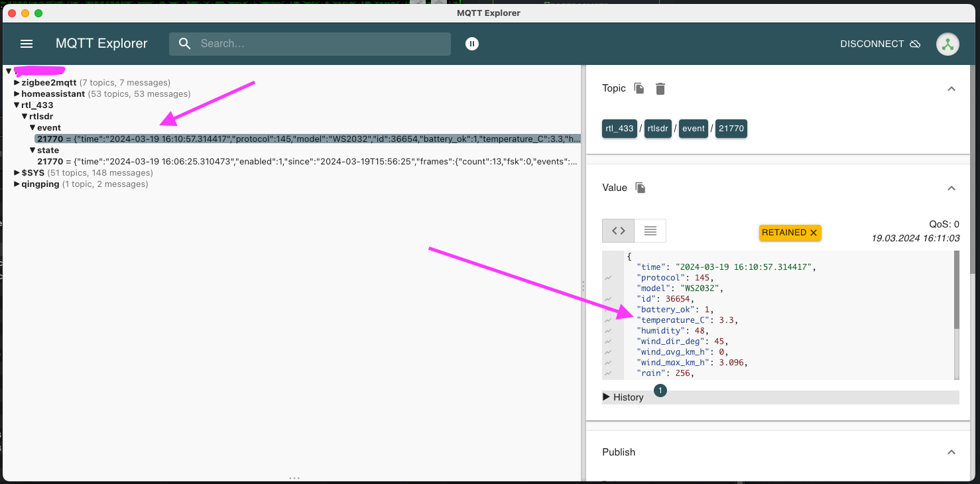Click the "battery_ok": 1 line
The width and height of the screenshot is (980, 484).
[674, 310]
